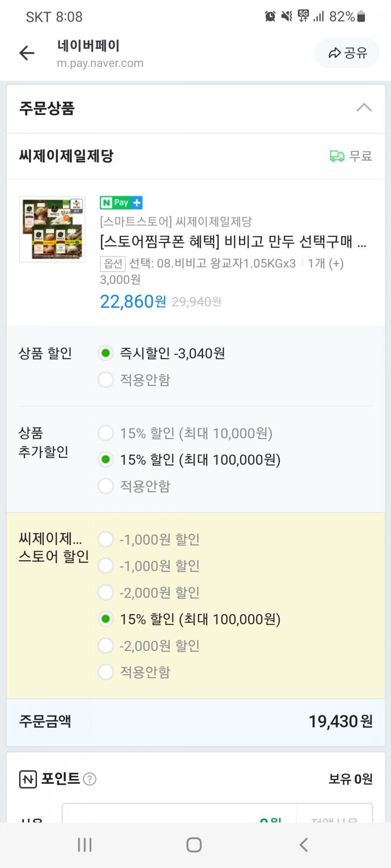This screenshot has height=868, width=391.
Task: Tap the N Pay plus badge
Action: [x=121, y=203]
